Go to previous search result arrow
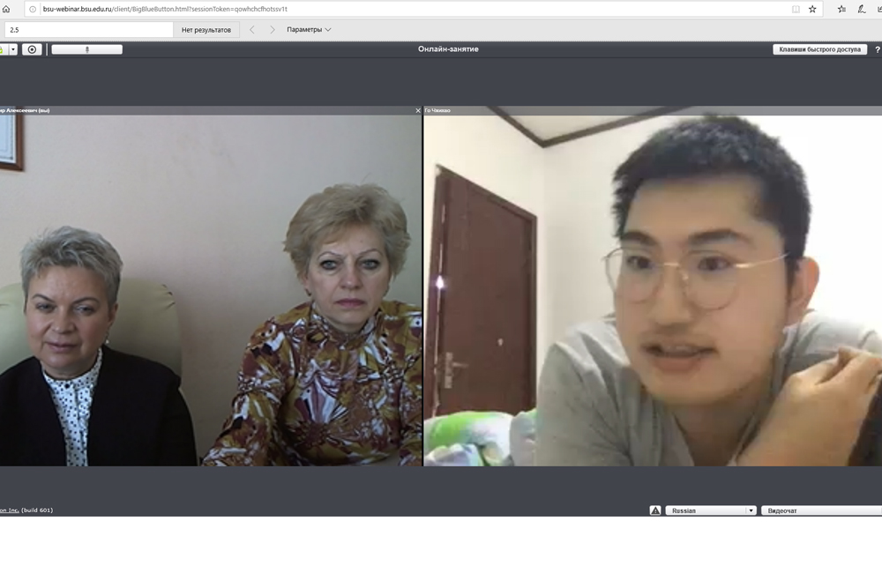The width and height of the screenshot is (882, 588). pos(251,29)
